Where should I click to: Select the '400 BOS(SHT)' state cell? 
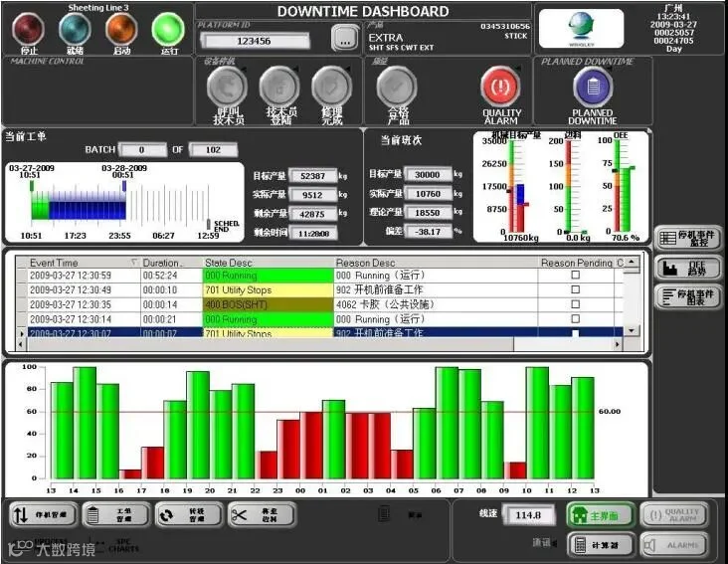pyautogui.click(x=268, y=304)
